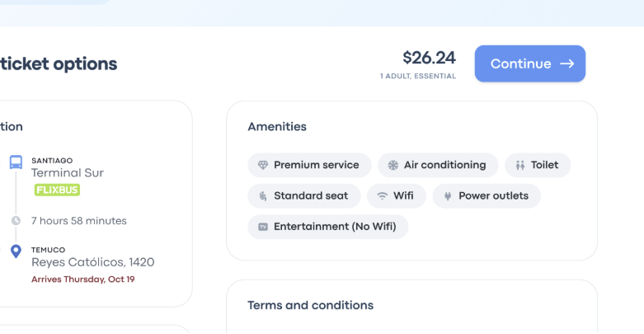644x334 pixels.
Task: Click the Power outlets chip label
Action: pos(493,196)
